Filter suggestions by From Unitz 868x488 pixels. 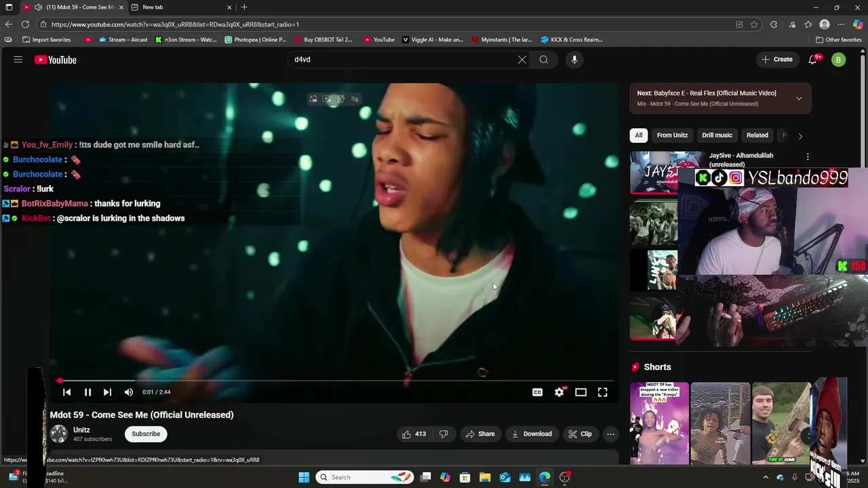pyautogui.click(x=672, y=135)
